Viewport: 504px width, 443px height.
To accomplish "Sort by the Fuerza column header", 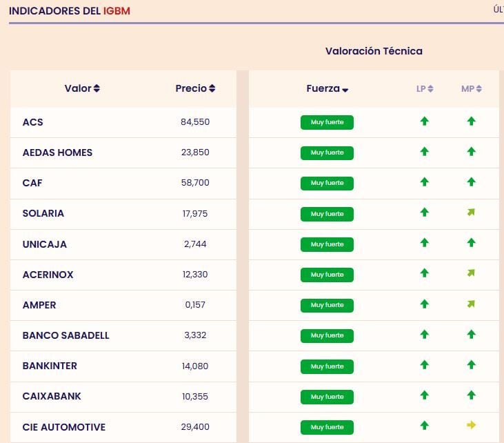I will [327, 88].
